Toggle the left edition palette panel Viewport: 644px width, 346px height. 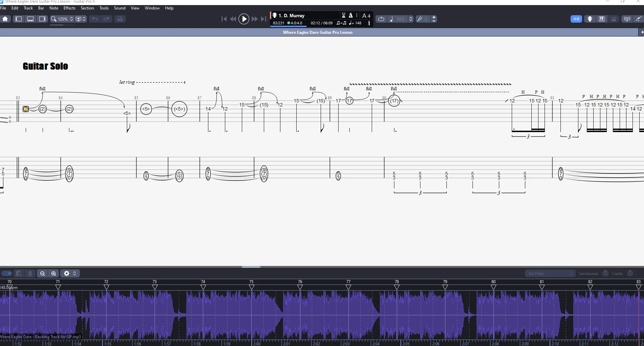[19, 19]
